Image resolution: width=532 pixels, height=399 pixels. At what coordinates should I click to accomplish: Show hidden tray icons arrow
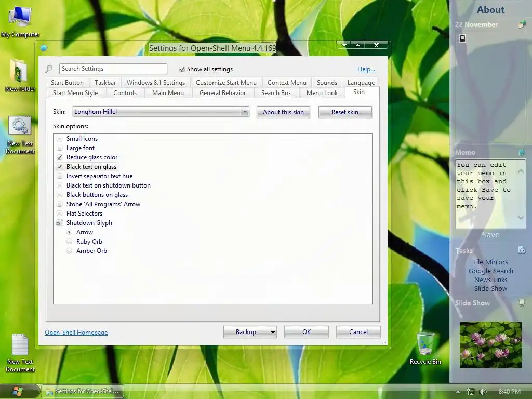point(458,392)
